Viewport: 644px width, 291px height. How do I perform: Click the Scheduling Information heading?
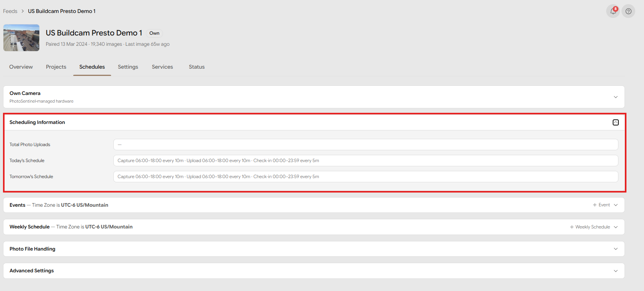coord(37,122)
